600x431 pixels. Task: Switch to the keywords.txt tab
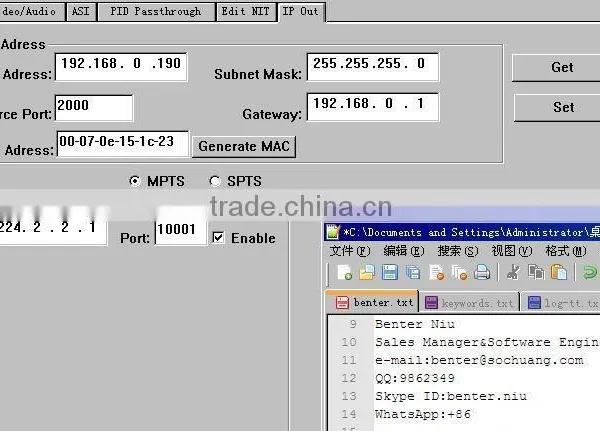click(469, 303)
